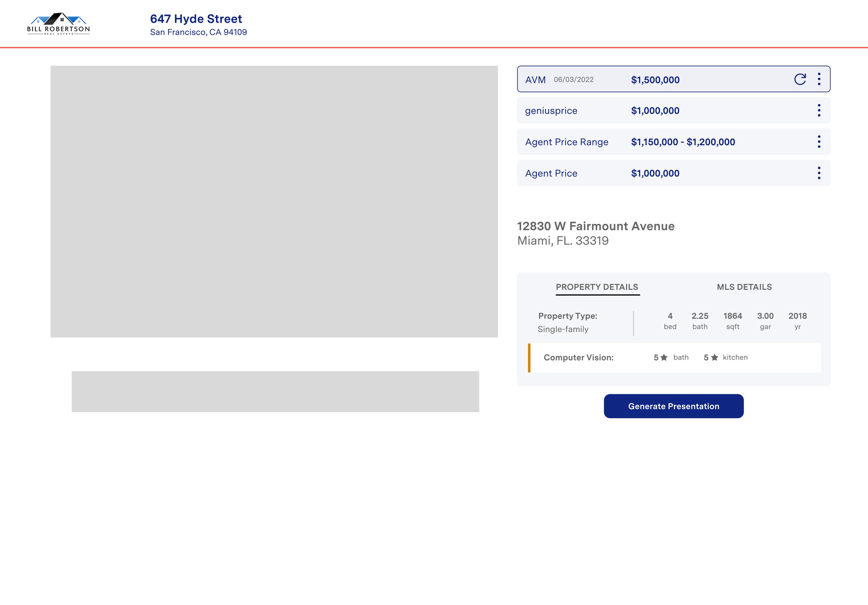
Task: Click the gray thumbnail strip below the image
Action: coord(275,392)
